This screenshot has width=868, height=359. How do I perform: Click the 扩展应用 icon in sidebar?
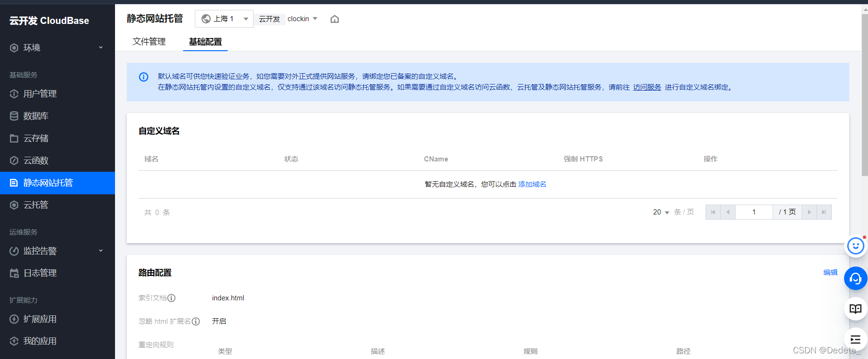14,319
